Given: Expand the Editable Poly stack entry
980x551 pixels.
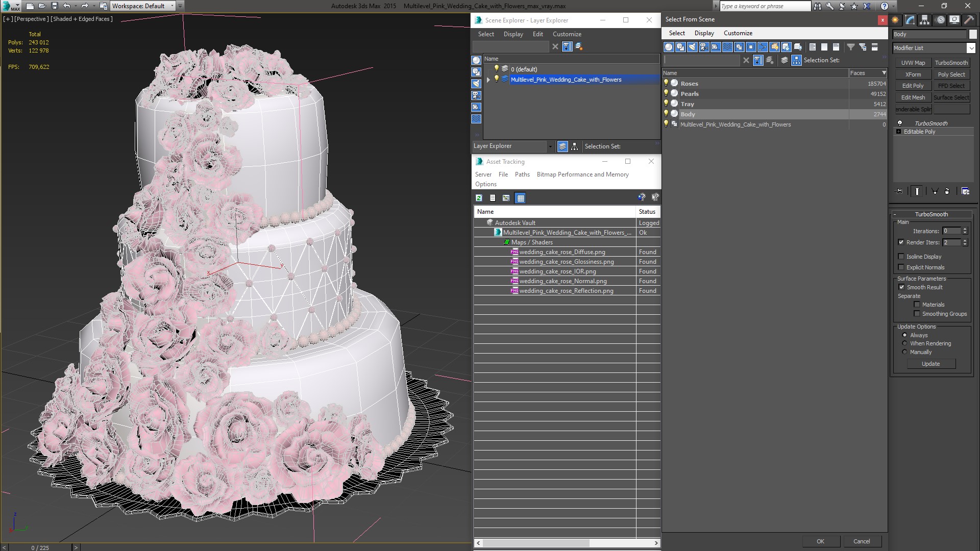Looking at the screenshot, I should point(898,132).
